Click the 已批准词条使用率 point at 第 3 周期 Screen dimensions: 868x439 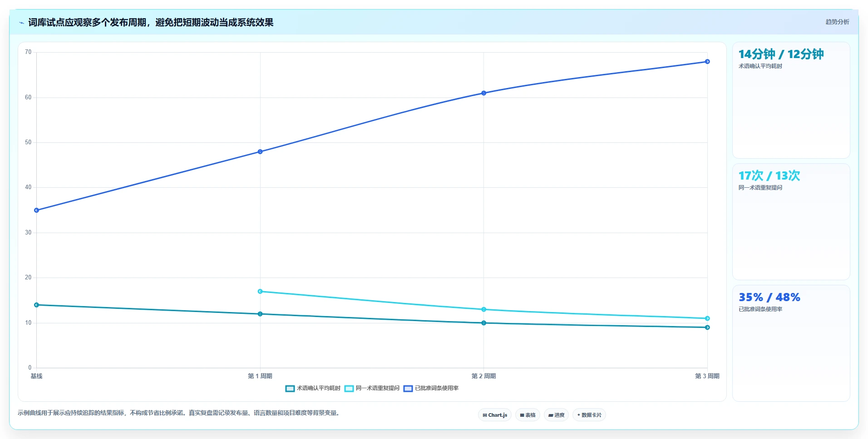(707, 62)
